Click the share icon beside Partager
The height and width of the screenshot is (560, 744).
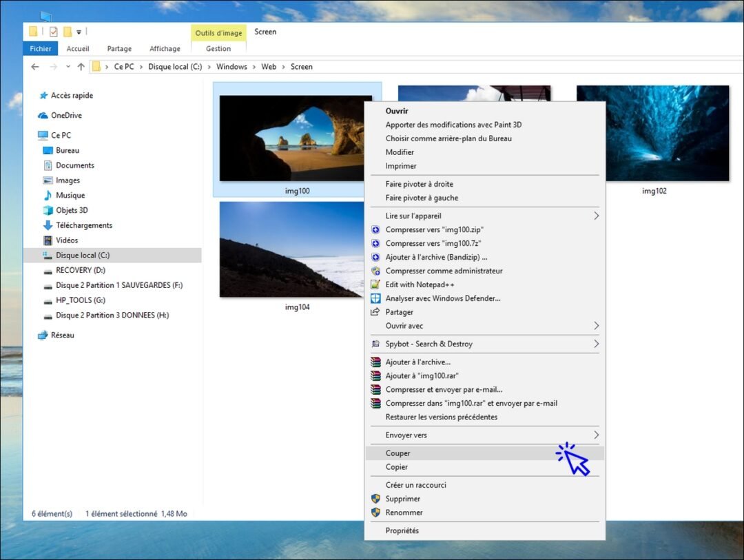pyautogui.click(x=375, y=312)
